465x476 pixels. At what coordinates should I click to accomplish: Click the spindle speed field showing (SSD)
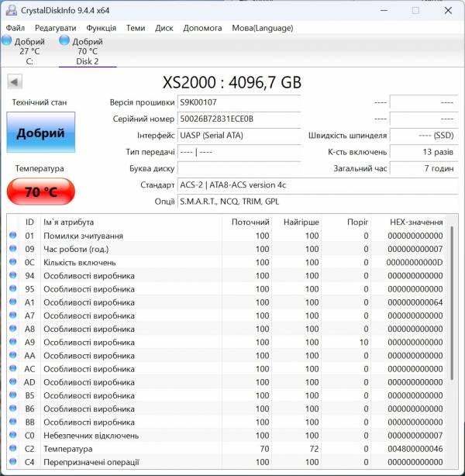[424, 135]
